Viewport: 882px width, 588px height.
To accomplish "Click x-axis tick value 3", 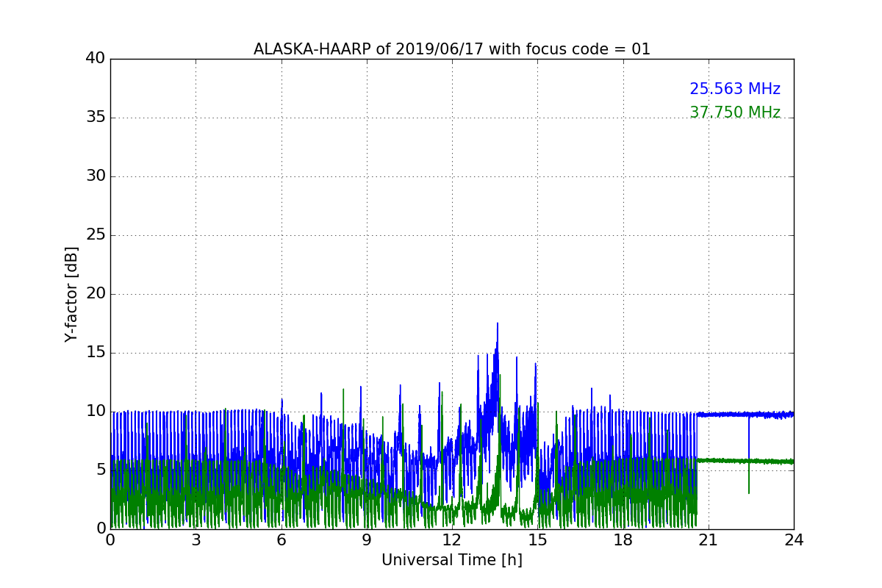I will point(196,540).
